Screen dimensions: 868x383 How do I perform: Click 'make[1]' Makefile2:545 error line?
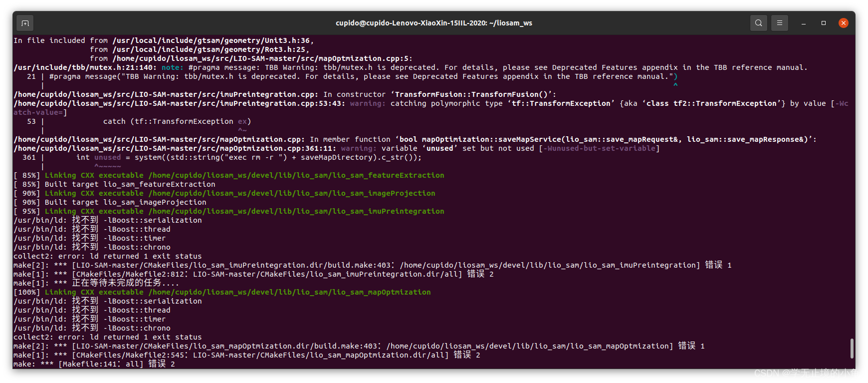tap(247, 355)
